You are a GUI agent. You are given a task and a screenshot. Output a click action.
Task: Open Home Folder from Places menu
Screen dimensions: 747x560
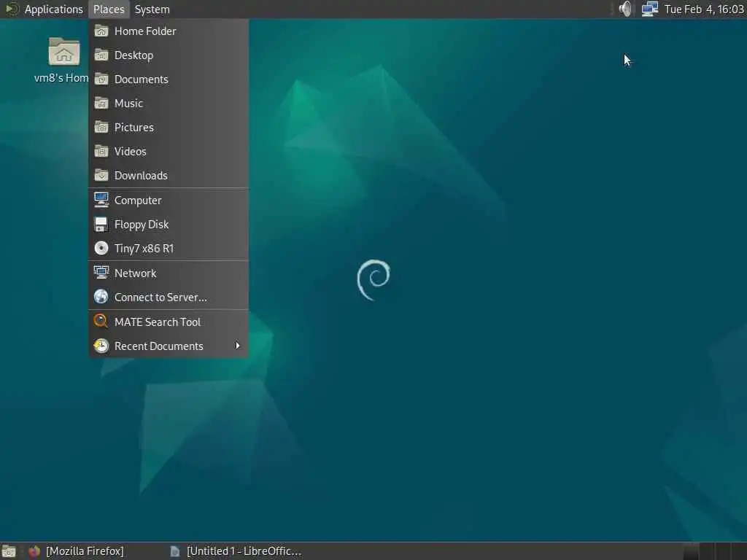[169, 31]
